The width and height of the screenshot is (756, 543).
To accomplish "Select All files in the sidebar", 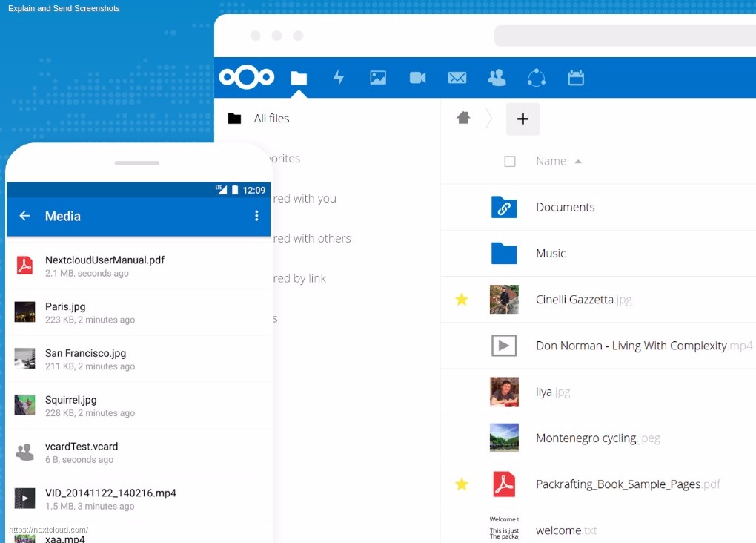I will (271, 119).
